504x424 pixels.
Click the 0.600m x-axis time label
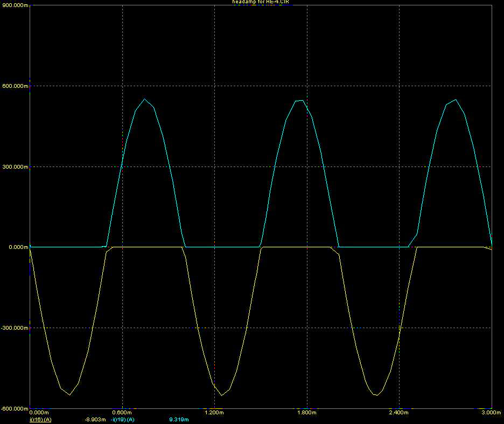coord(122,413)
